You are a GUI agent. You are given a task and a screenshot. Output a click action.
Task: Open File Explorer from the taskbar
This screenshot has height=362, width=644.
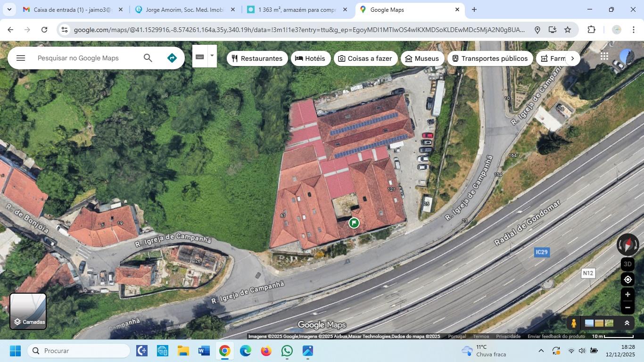[183, 351]
